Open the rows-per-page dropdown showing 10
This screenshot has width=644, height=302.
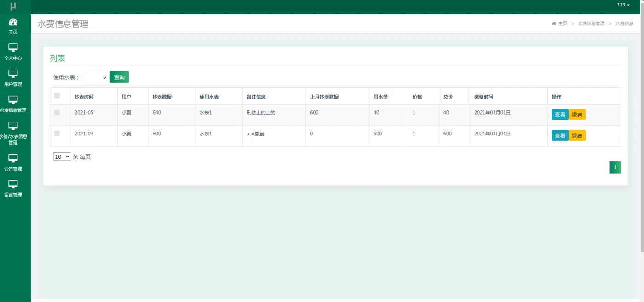tap(62, 157)
